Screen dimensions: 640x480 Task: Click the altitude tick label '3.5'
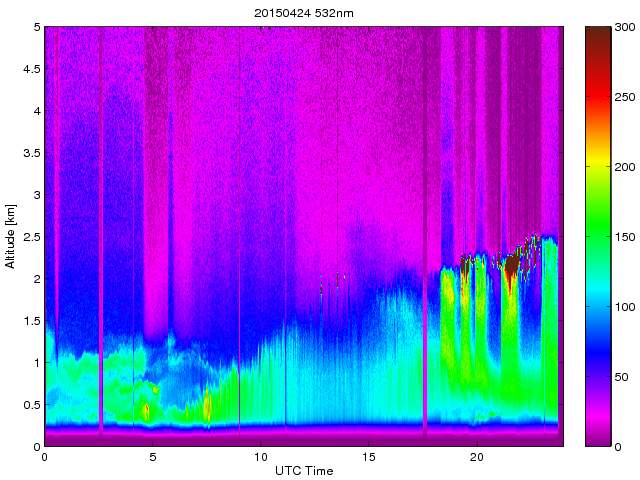click(32, 153)
